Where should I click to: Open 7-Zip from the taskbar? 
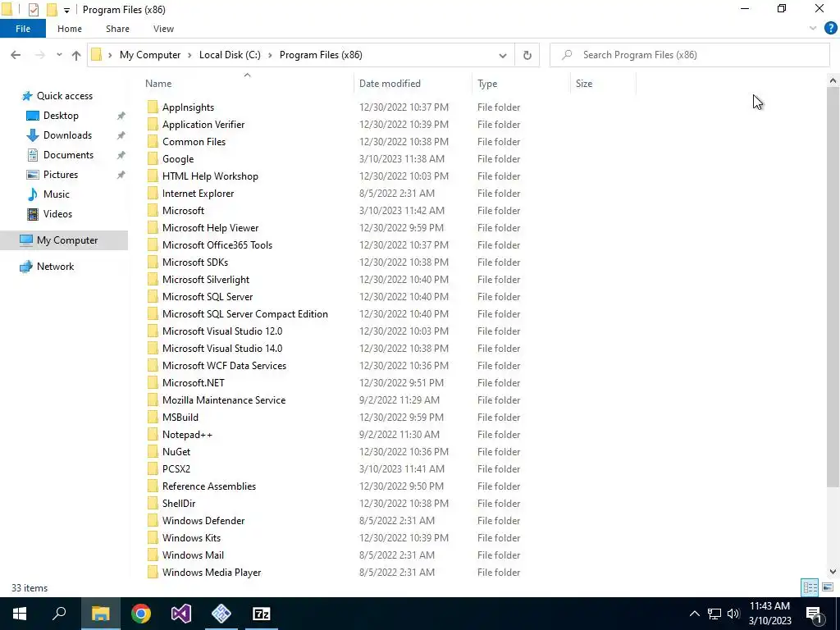tap(262, 614)
